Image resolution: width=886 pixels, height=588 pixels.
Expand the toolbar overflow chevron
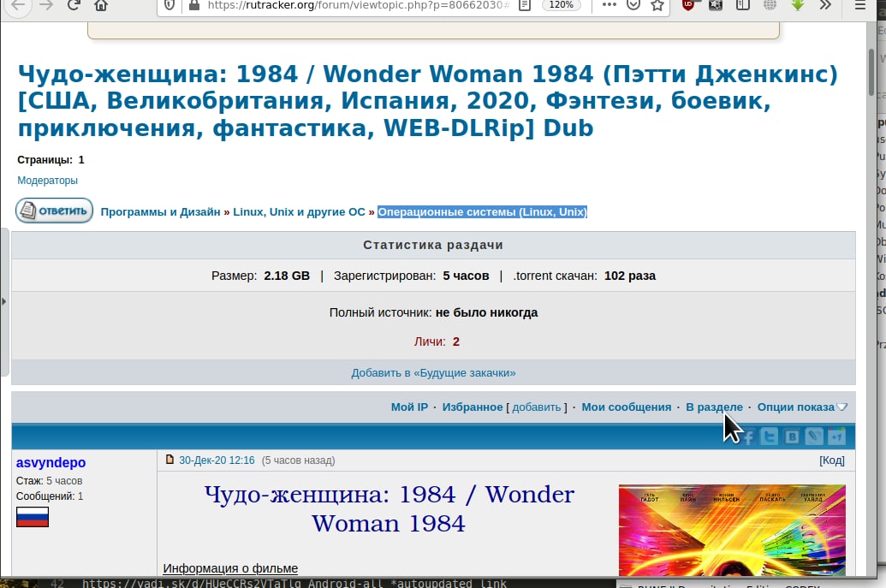(825, 5)
